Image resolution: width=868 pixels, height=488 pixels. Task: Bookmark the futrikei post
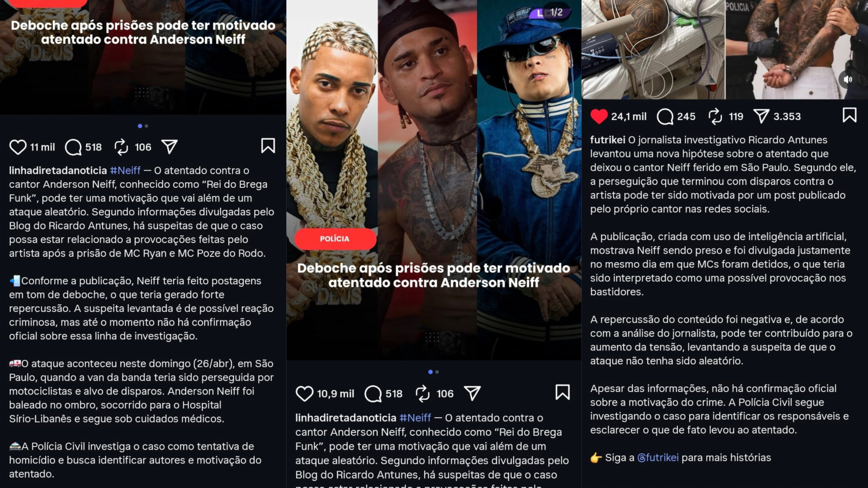(850, 115)
